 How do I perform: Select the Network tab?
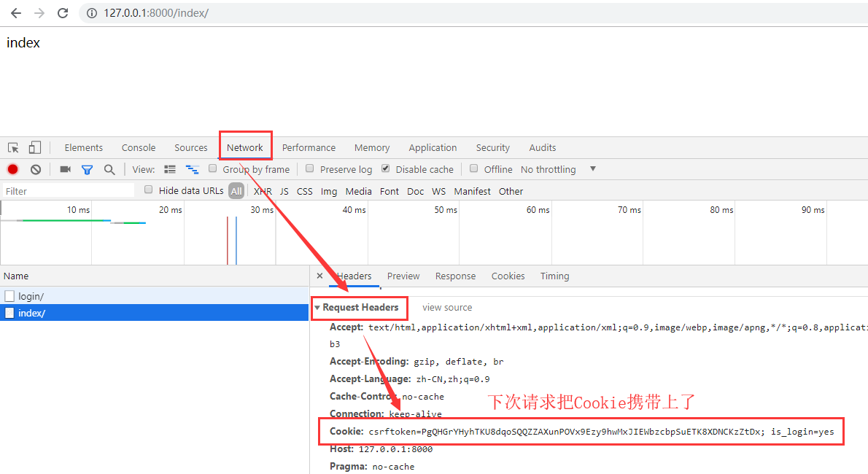tap(244, 148)
